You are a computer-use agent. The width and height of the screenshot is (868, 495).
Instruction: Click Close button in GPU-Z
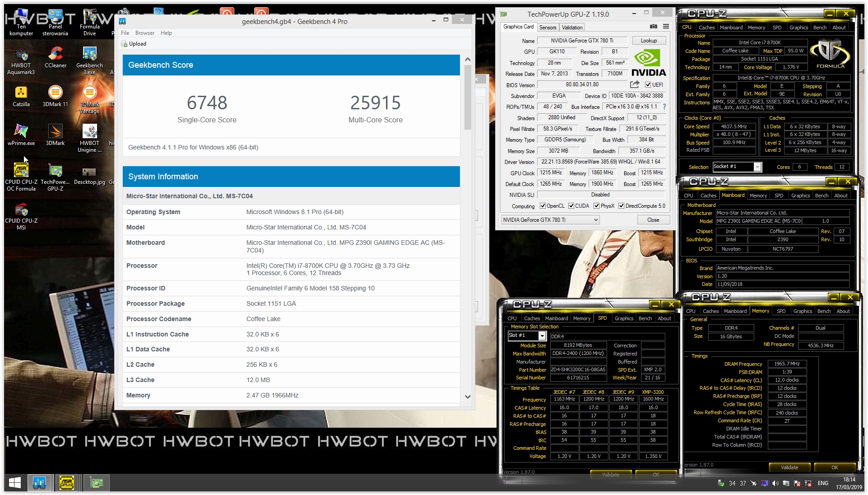pos(653,220)
